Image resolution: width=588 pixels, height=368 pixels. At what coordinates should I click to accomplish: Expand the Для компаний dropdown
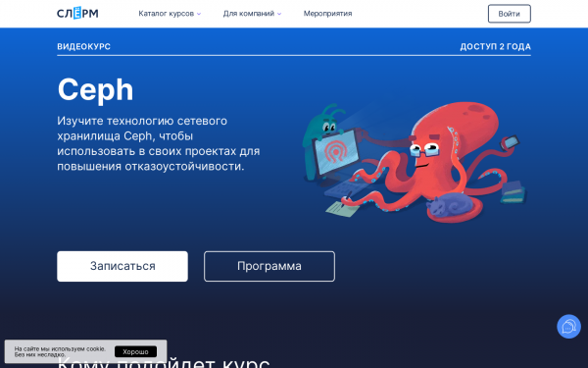[x=252, y=14]
